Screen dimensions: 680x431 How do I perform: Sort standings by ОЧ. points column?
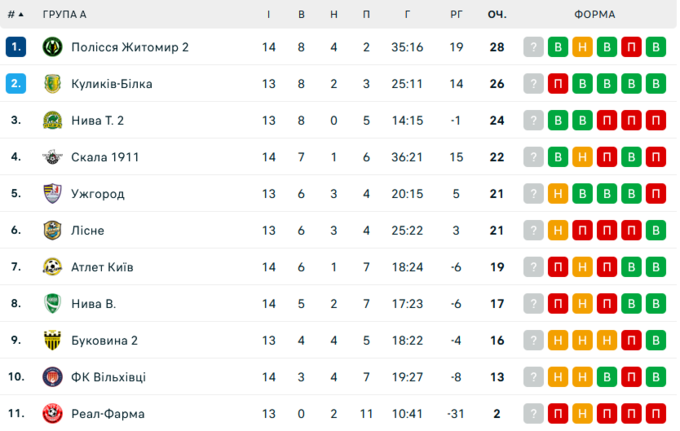point(497,14)
